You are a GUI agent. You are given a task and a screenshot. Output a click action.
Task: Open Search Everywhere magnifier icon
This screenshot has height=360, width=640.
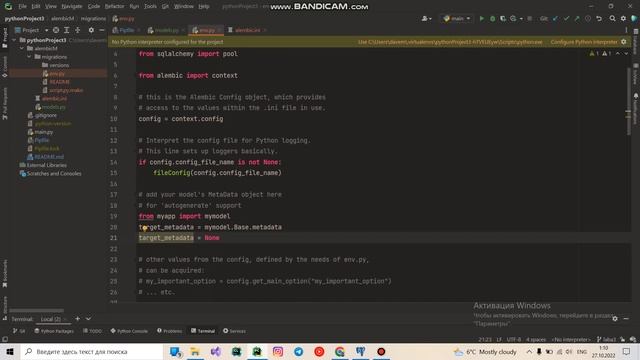[x=612, y=18]
